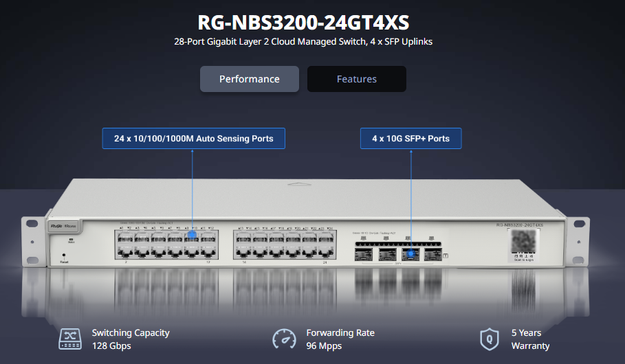Click the Ruijie Reyee logo badge on the switch
This screenshot has width=625, height=364.
(x=63, y=226)
